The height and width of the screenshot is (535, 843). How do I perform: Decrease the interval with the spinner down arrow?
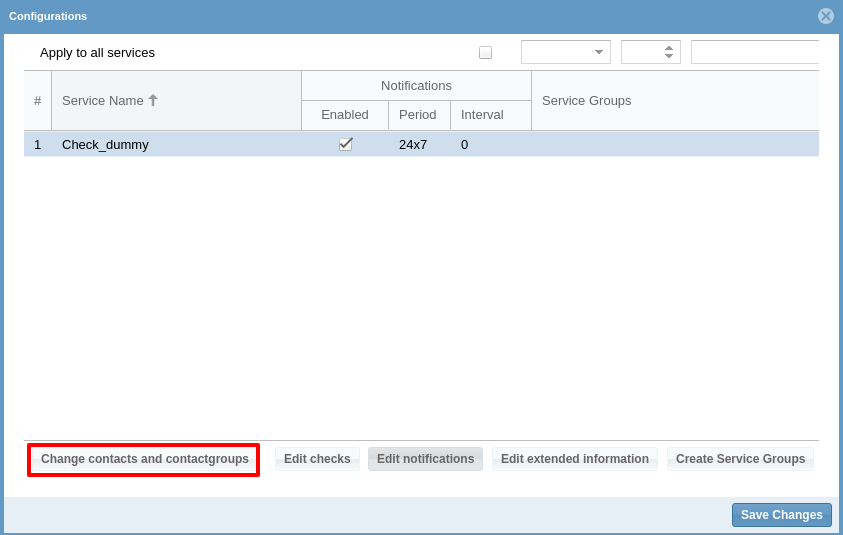point(669,57)
